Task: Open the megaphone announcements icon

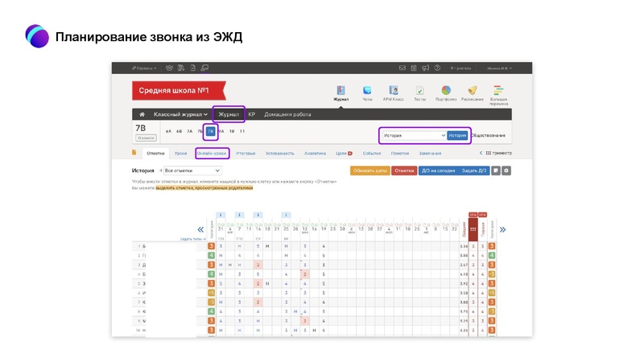Action: pyautogui.click(x=426, y=68)
